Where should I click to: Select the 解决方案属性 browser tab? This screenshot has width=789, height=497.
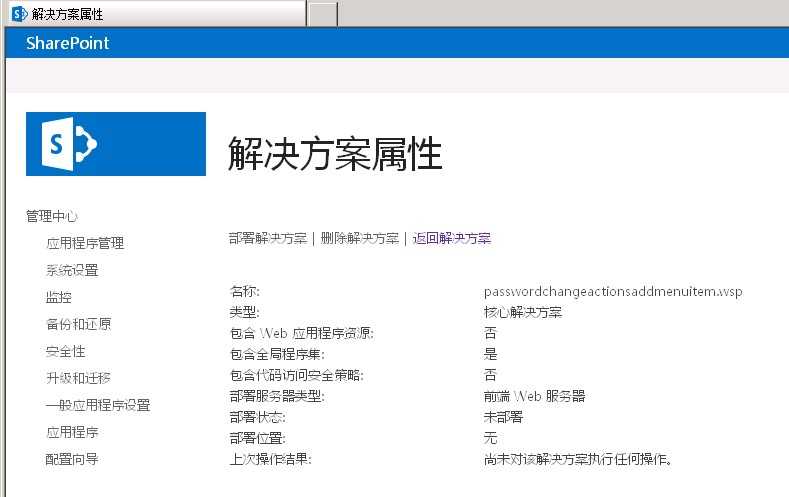(x=156, y=14)
